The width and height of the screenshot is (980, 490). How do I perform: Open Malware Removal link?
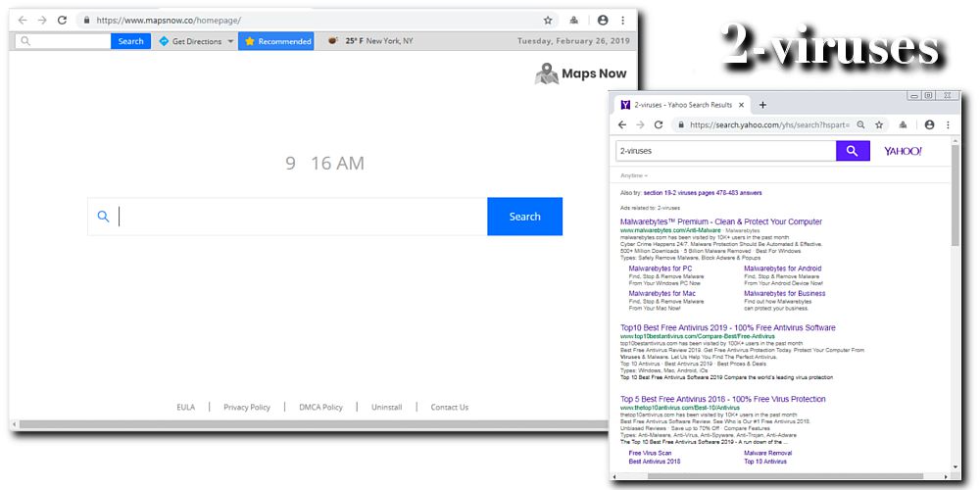coord(767,453)
